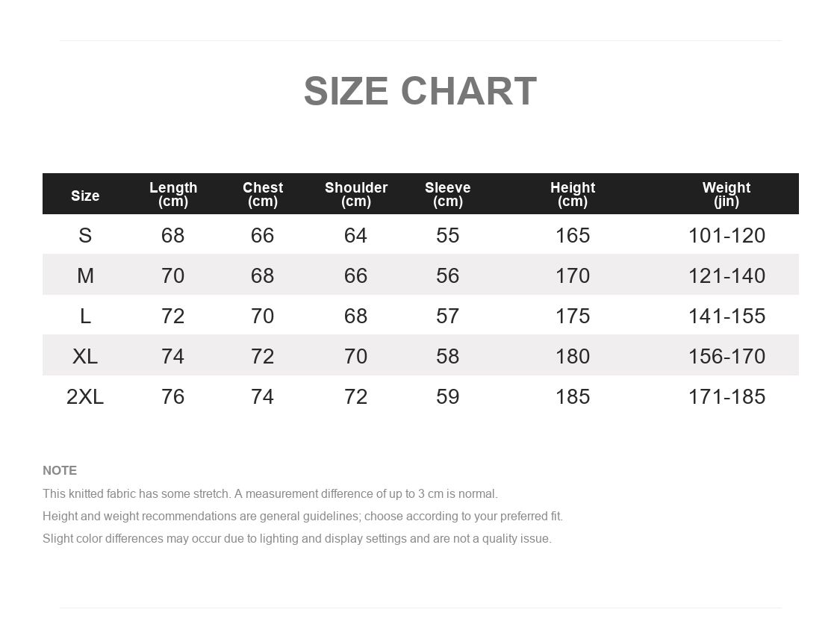The height and width of the screenshot is (630, 840).
Task: Select the M size row label
Action: click(x=85, y=275)
